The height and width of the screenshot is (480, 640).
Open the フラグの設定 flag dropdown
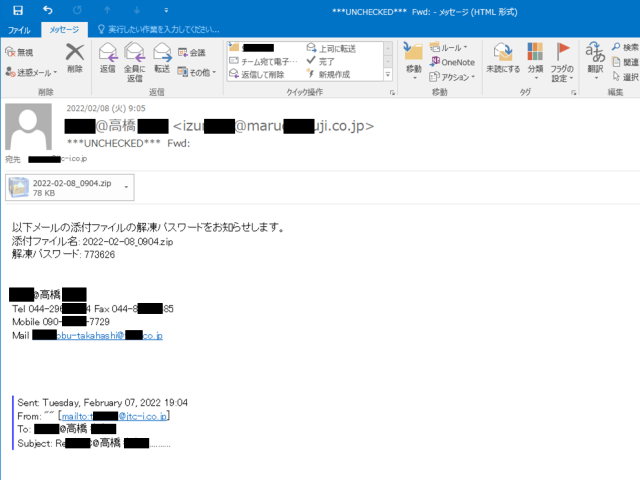562,62
